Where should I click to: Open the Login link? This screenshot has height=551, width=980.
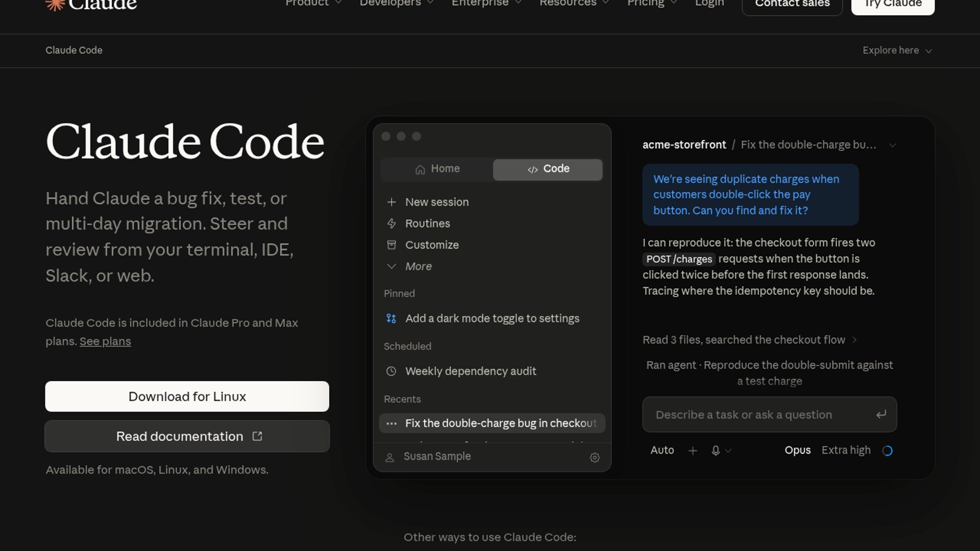coord(709,3)
